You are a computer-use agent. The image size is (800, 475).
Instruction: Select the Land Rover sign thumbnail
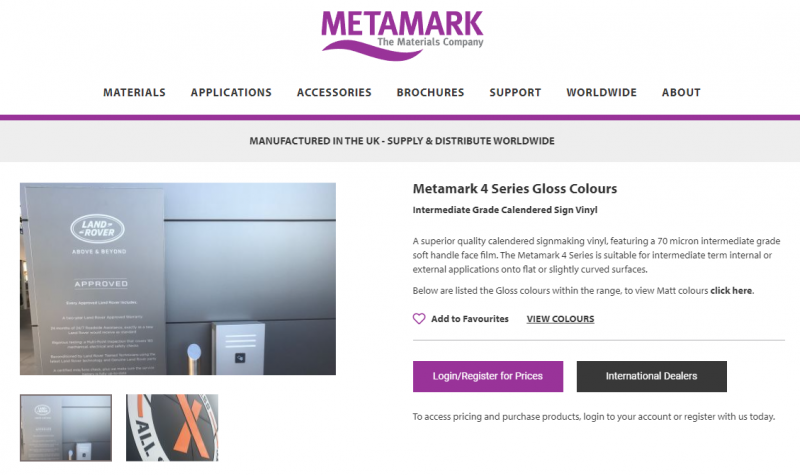[66, 428]
